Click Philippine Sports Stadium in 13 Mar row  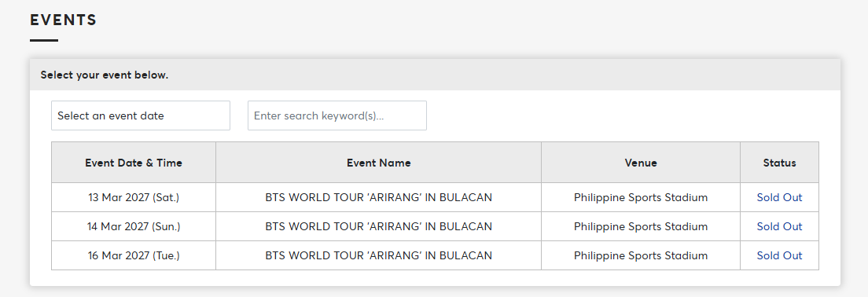pyautogui.click(x=641, y=197)
